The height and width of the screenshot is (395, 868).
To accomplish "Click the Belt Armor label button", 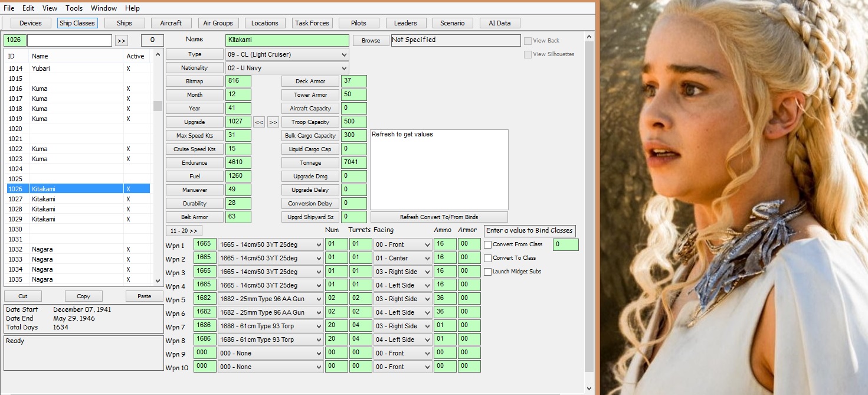I will pos(195,217).
